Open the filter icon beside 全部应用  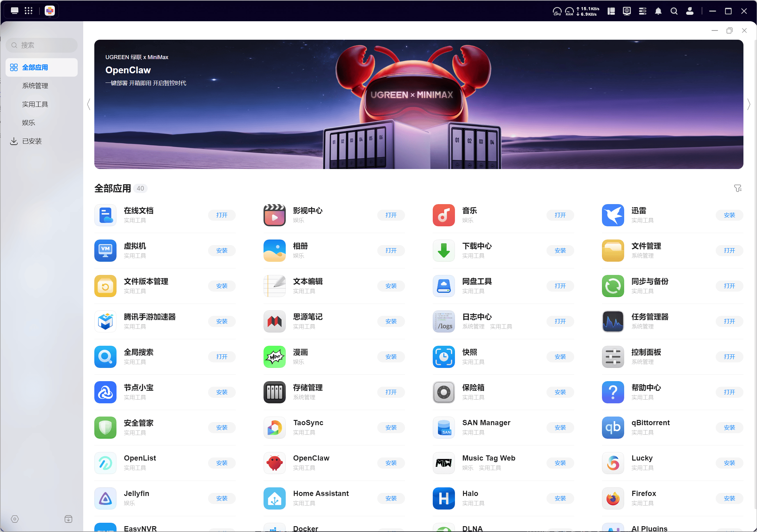pyautogui.click(x=737, y=188)
